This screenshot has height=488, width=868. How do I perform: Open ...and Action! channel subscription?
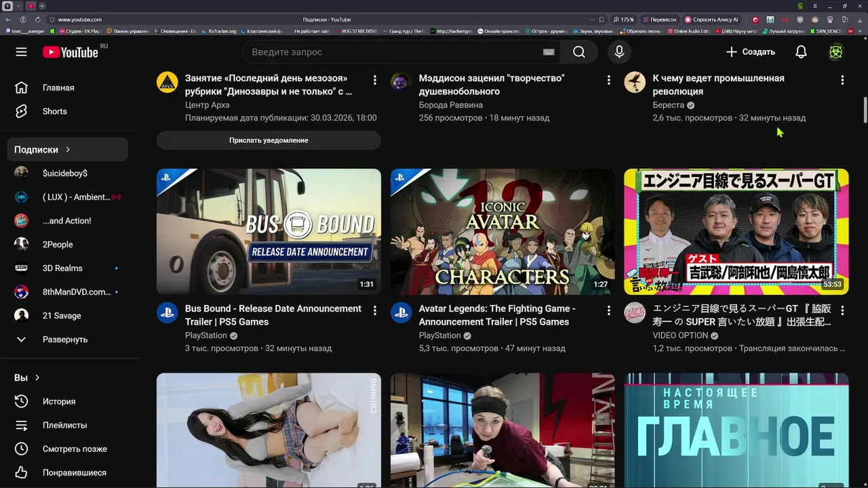point(68,221)
